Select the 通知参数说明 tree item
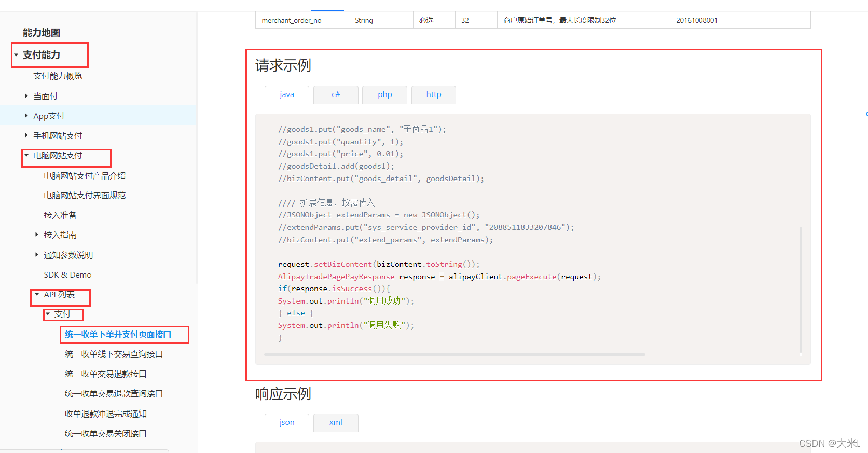The width and height of the screenshot is (868, 453). 68,255
